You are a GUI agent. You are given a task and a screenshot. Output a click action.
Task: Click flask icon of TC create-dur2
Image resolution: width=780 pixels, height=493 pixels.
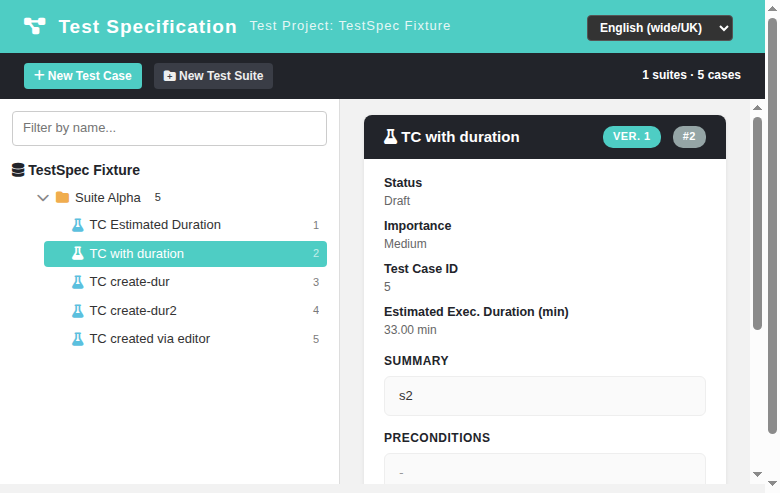point(78,311)
